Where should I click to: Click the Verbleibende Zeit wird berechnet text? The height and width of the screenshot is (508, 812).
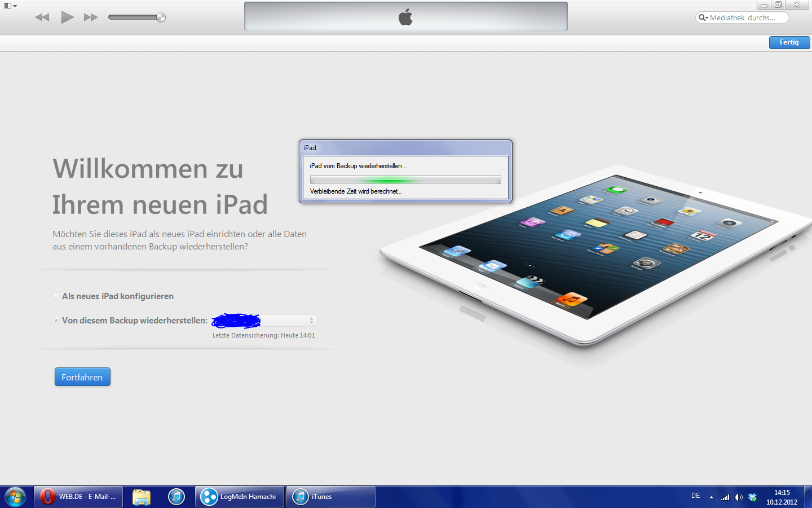356,191
